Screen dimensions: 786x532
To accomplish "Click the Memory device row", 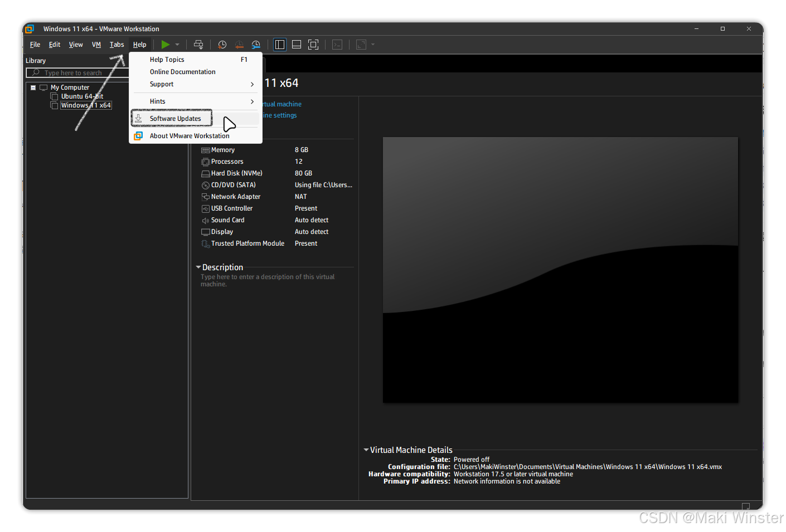I will [277, 150].
